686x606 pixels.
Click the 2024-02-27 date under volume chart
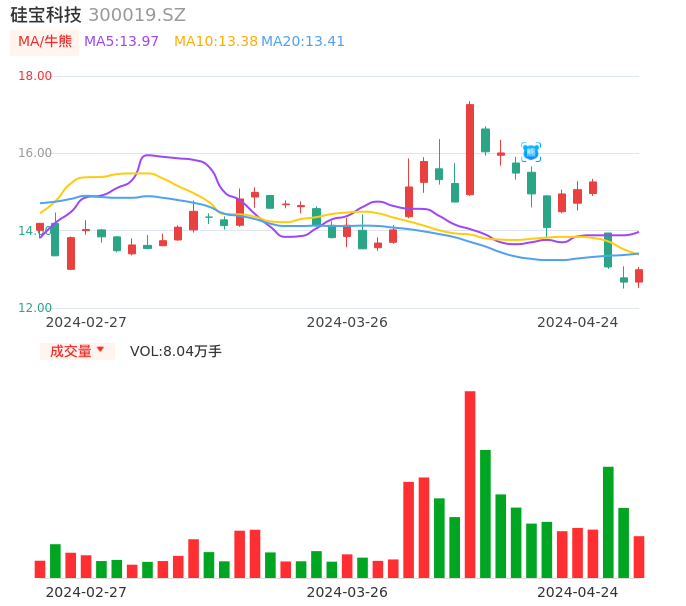[x=86, y=592]
